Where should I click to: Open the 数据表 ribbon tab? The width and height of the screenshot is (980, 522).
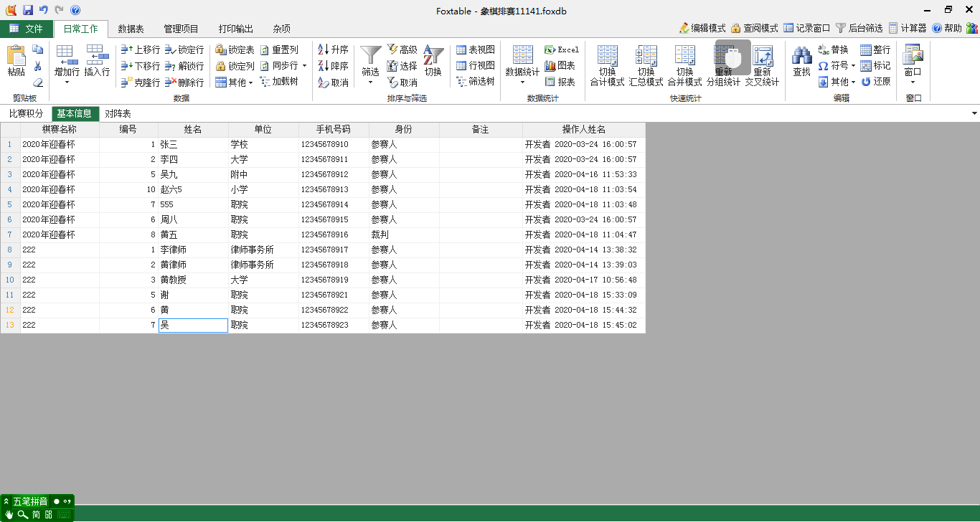(x=131, y=29)
